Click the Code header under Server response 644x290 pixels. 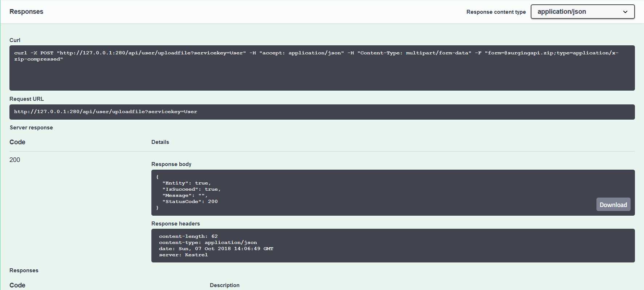tap(17, 142)
